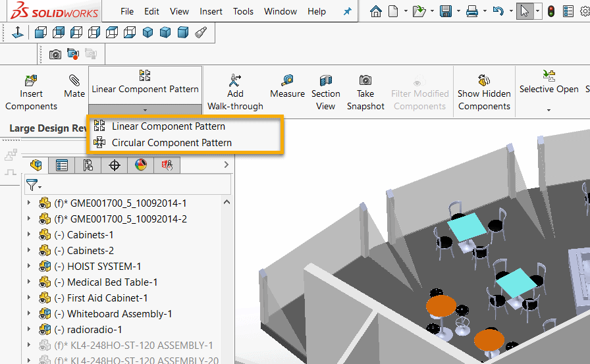Image resolution: width=590 pixels, height=364 pixels.
Task: Click the Print icon
Action: [x=472, y=12]
